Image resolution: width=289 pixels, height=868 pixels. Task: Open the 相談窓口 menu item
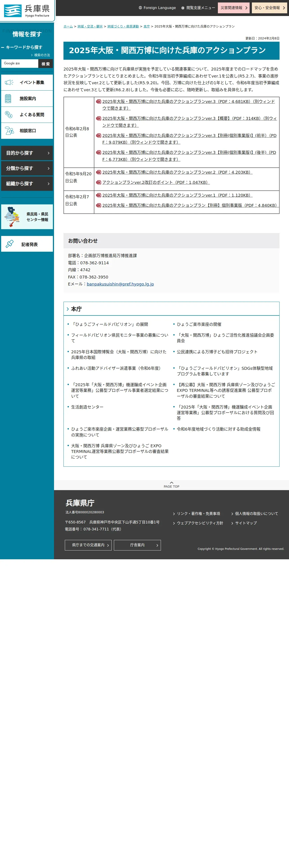tap(27, 131)
